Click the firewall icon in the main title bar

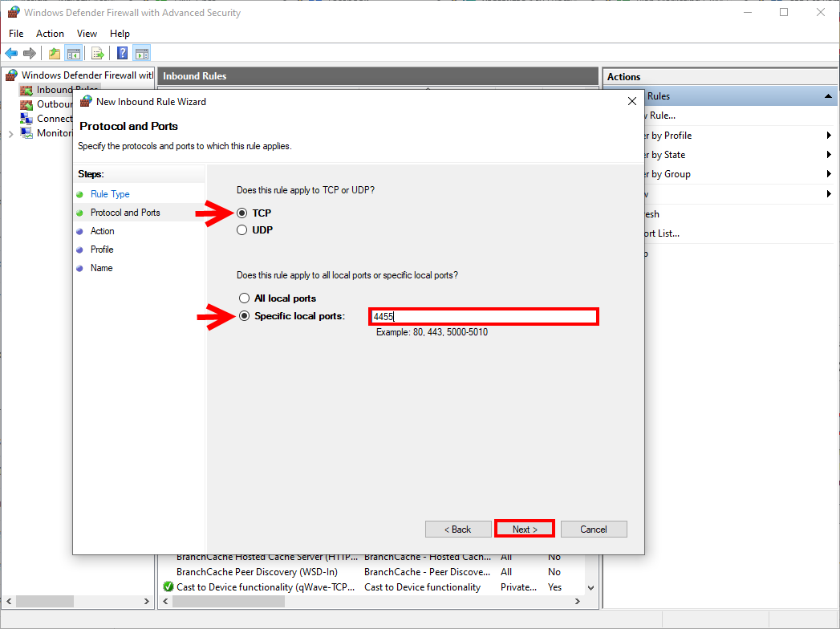(x=14, y=12)
